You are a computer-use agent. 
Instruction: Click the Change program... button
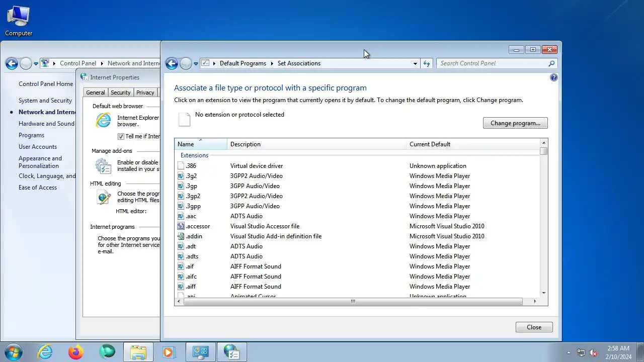pos(515,123)
